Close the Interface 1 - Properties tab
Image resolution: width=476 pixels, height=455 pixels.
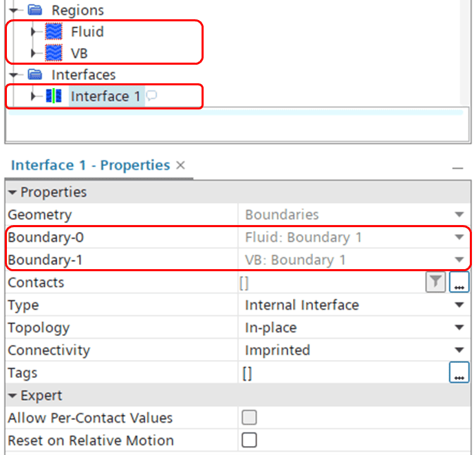(181, 165)
